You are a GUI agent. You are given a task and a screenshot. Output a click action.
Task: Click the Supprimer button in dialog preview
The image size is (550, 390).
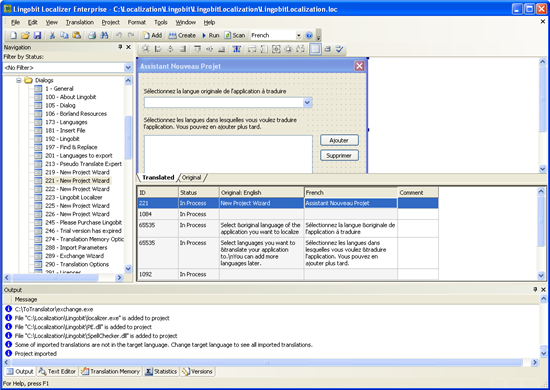pyautogui.click(x=339, y=155)
